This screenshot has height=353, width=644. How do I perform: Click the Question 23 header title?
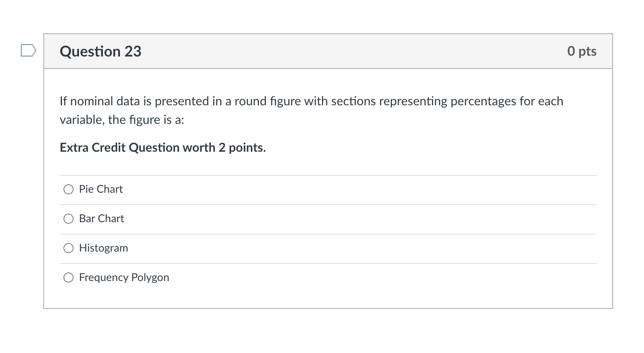100,51
